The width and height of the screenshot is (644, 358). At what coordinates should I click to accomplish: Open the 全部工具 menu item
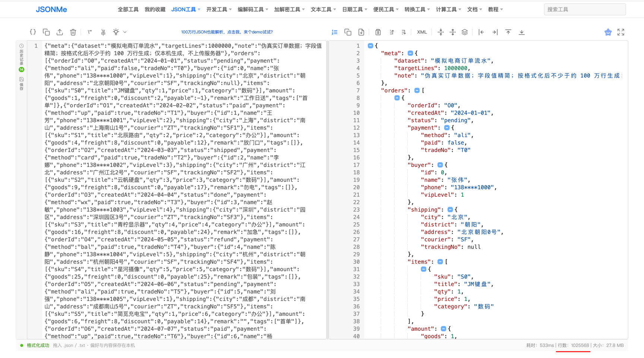(x=128, y=9)
